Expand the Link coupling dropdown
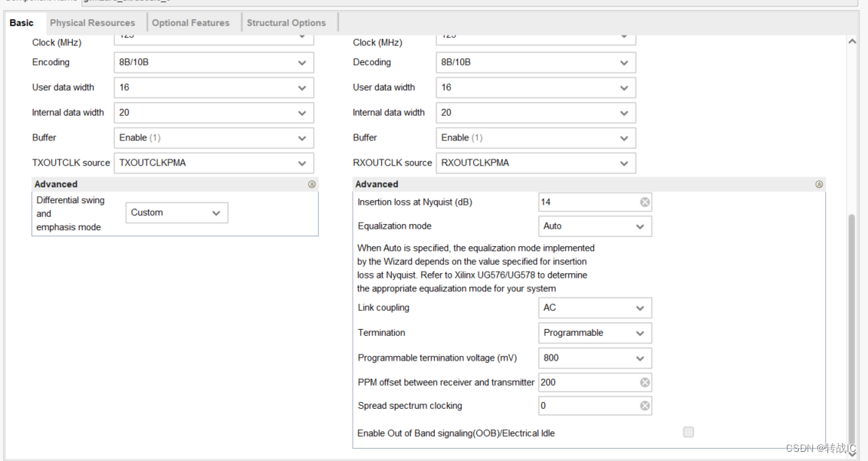868x461 pixels. (594, 308)
